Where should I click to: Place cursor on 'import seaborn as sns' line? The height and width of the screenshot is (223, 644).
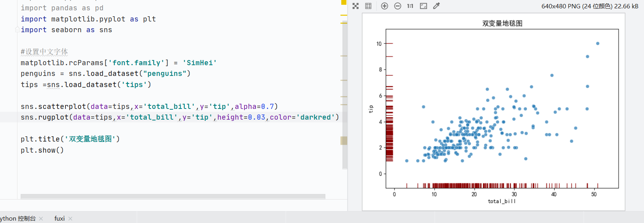(x=66, y=30)
